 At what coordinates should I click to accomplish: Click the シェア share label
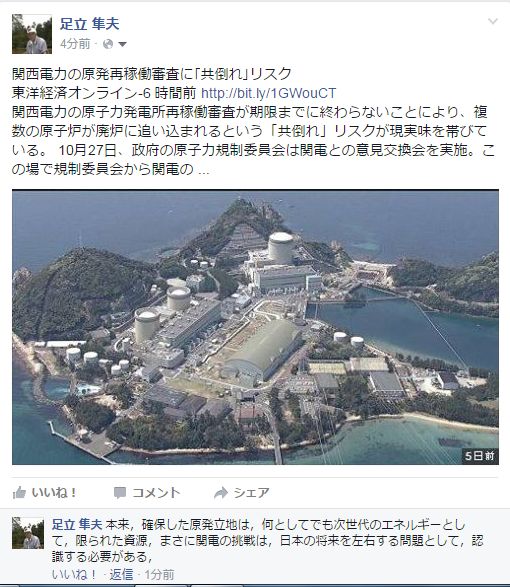coord(252,493)
